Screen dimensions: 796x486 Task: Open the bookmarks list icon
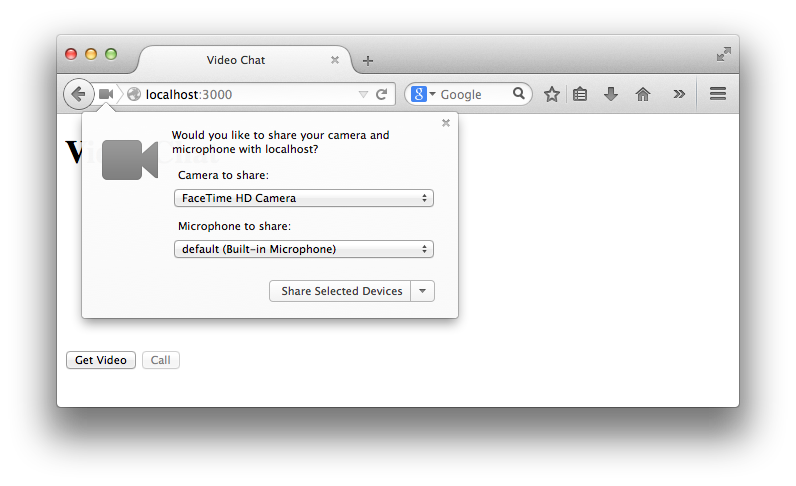[580, 94]
